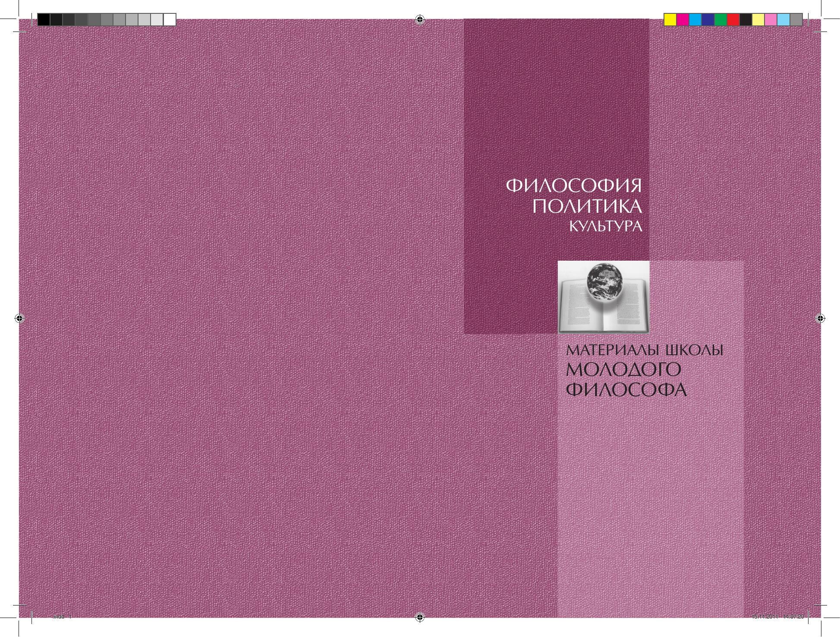840x637 pixels.
Task: Select the gray swatch ending the color bar
Action: 796,19
